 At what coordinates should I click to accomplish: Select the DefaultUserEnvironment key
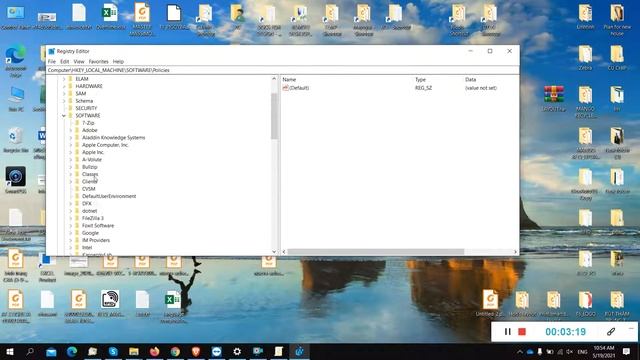tap(109, 196)
